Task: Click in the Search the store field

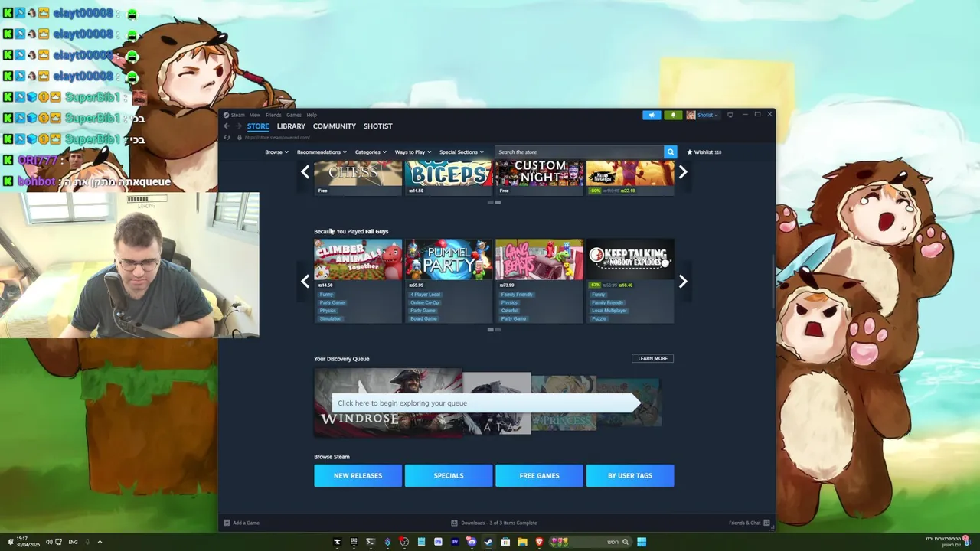Action: coord(579,152)
